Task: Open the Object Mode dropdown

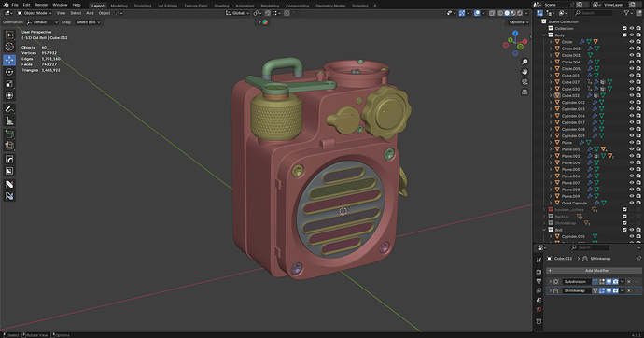Action: coord(35,13)
